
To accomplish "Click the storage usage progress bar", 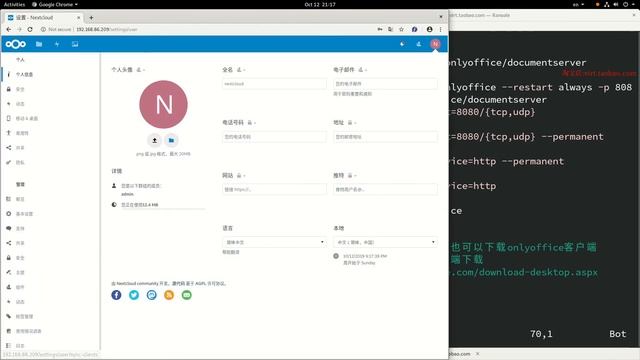I will click(163, 209).
